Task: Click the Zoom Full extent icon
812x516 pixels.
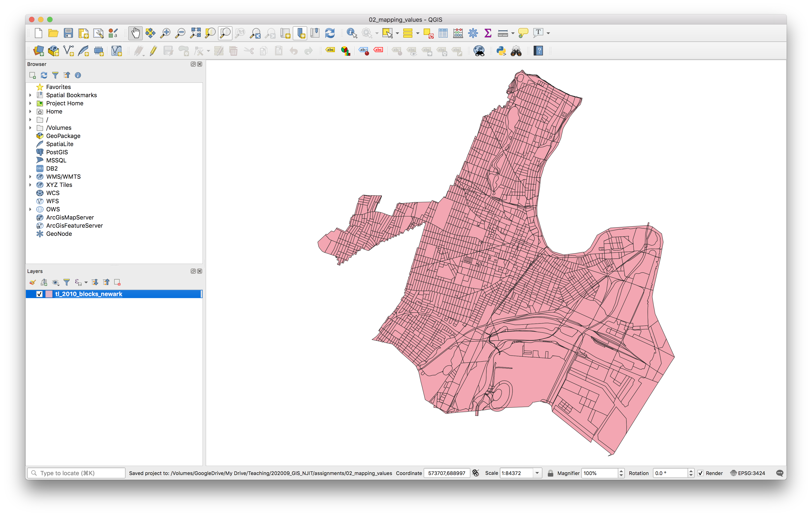Action: 195,33
